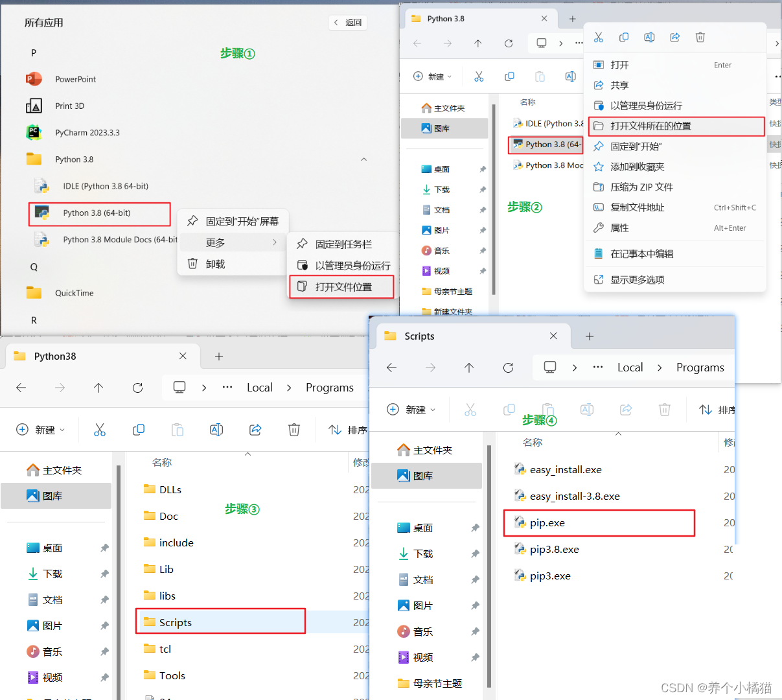Open 母亲节主题 in Python 3.8 window sidebar
The image size is (782, 700).
[447, 291]
